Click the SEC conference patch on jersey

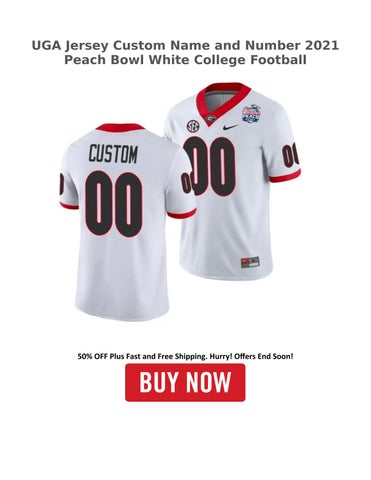193,125
